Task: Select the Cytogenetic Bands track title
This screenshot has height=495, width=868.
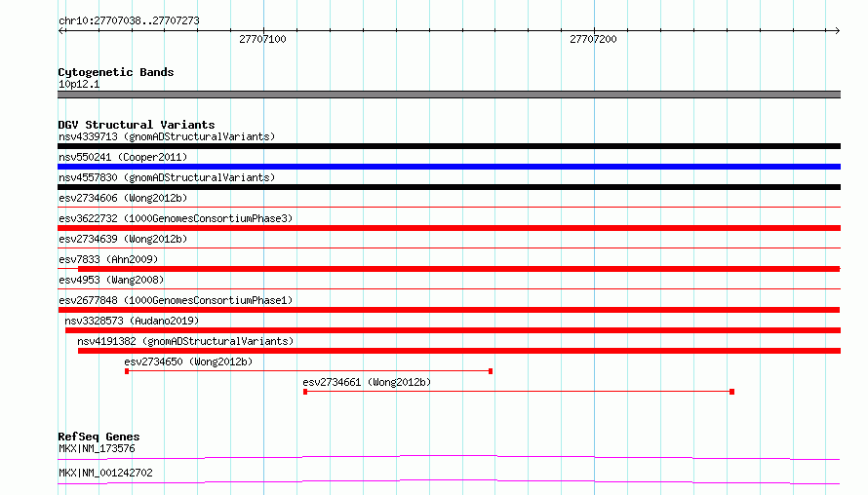Action: (x=116, y=72)
